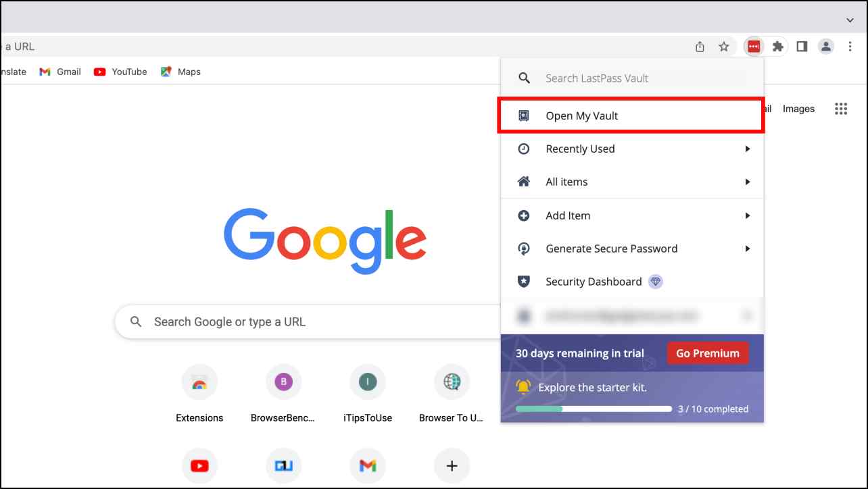868x489 pixels.
Task: Open the BrowserBenc... shortcut tile
Action: (283, 394)
